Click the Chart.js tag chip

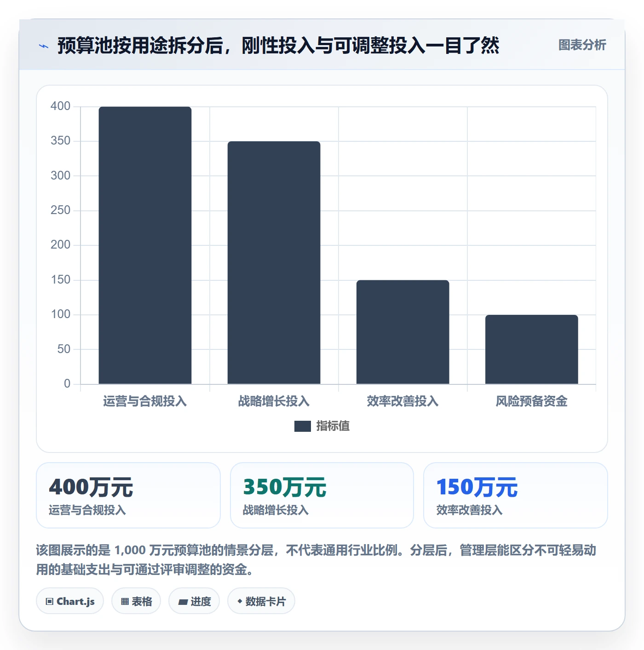click(70, 601)
